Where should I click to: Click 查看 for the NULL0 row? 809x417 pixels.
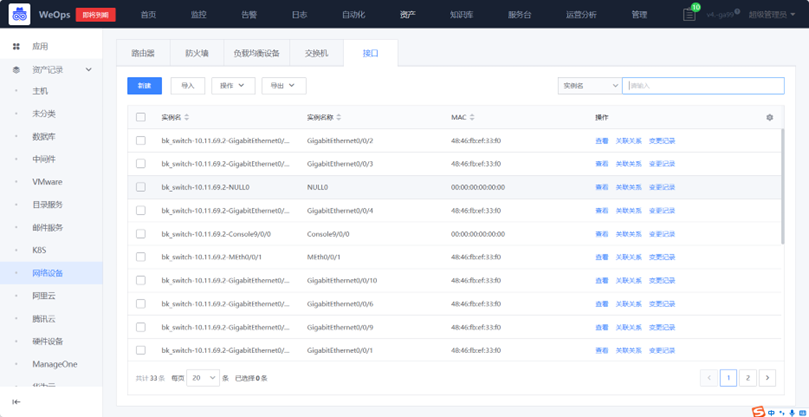(x=602, y=187)
